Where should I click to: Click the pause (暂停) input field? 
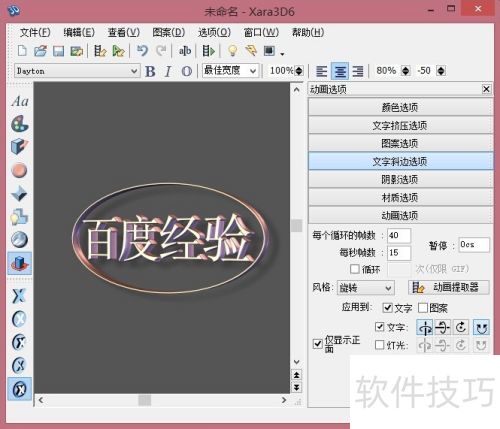(474, 245)
